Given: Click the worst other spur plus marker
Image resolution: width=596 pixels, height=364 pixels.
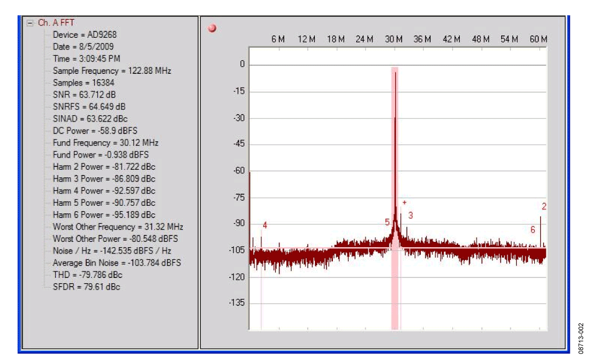Looking at the screenshot, I should pos(404,202).
